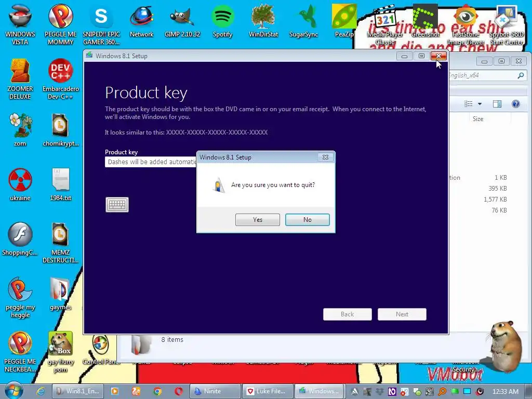This screenshot has height=399, width=532.
Task: Expand the change-view dropdown in Explorer window
Action: [480, 104]
